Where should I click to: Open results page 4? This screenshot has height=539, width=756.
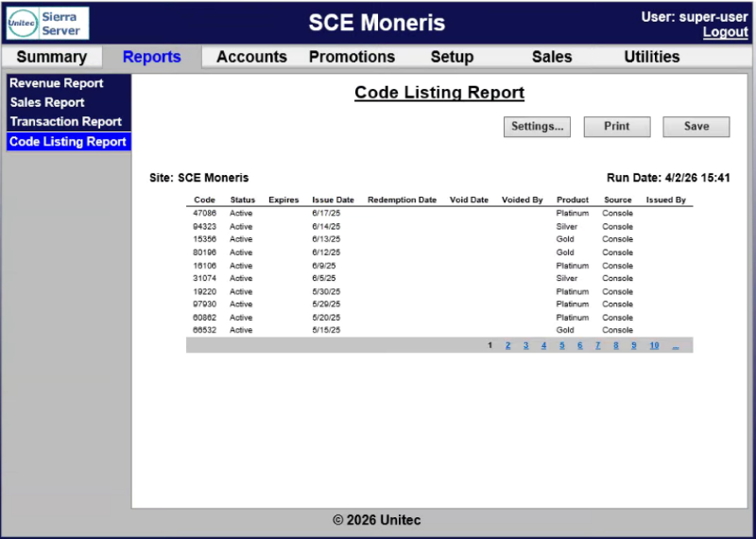[x=544, y=345]
